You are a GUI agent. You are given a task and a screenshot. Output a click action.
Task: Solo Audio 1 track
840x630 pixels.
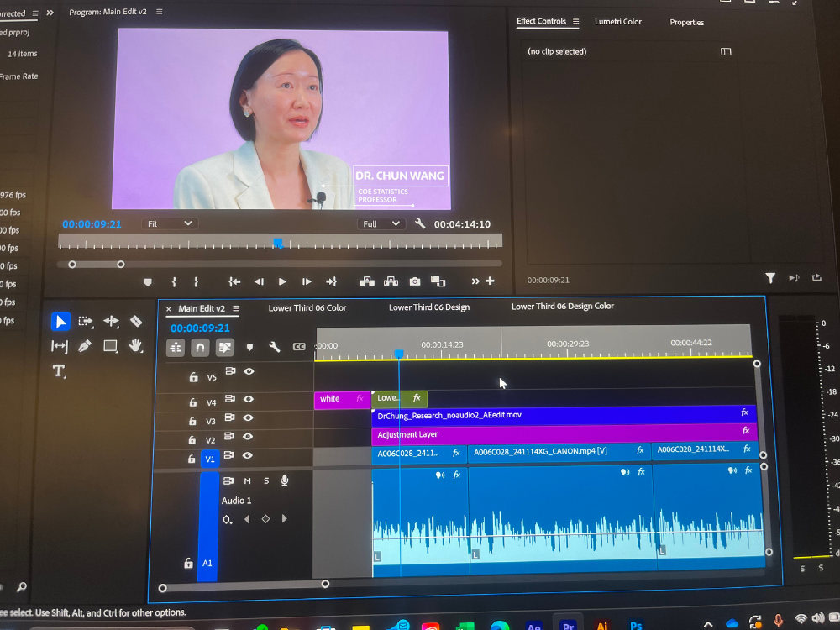[266, 481]
